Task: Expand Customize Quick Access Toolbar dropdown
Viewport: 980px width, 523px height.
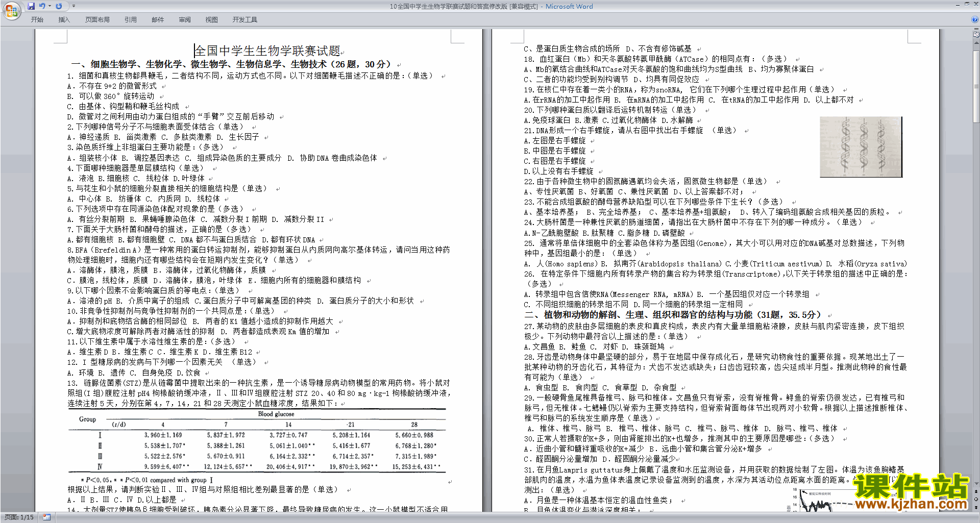Action: [x=73, y=6]
